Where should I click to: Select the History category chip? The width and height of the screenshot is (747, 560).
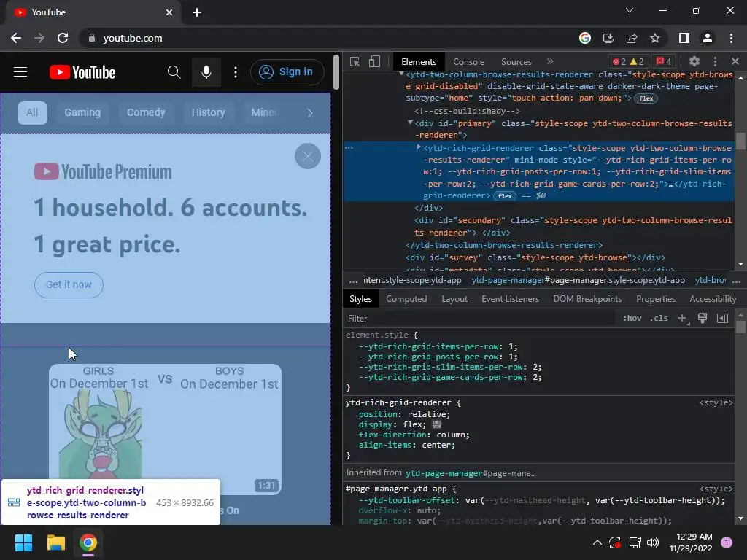[x=208, y=113]
